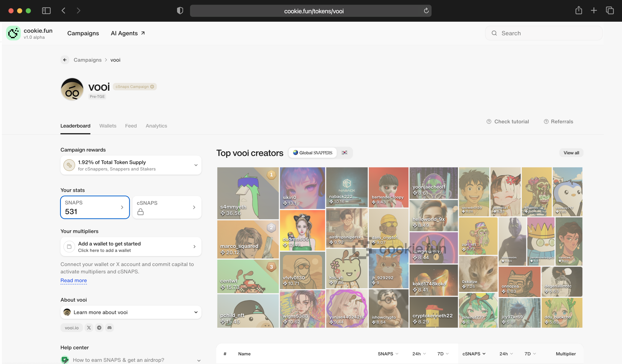Toggle the browser sidebar icon
The width and height of the screenshot is (622, 364).
tap(46, 11)
